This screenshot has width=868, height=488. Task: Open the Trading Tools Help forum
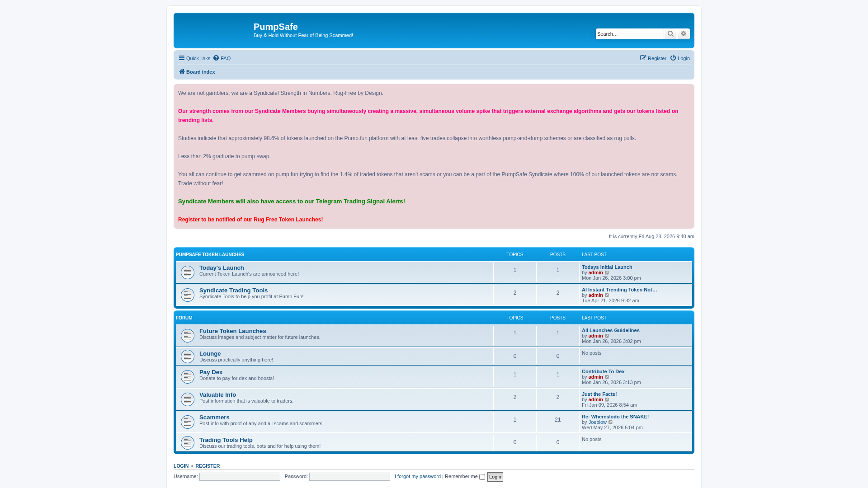[x=226, y=440]
